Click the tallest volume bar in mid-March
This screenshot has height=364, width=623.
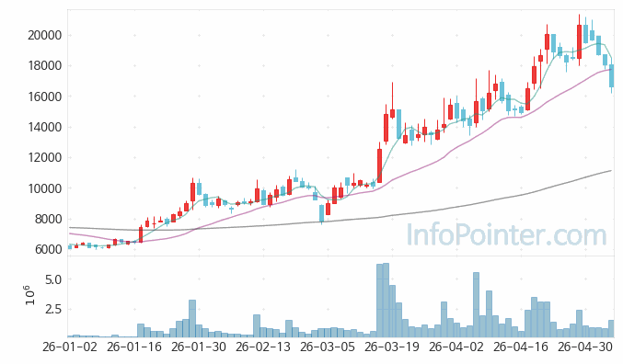tap(386, 300)
